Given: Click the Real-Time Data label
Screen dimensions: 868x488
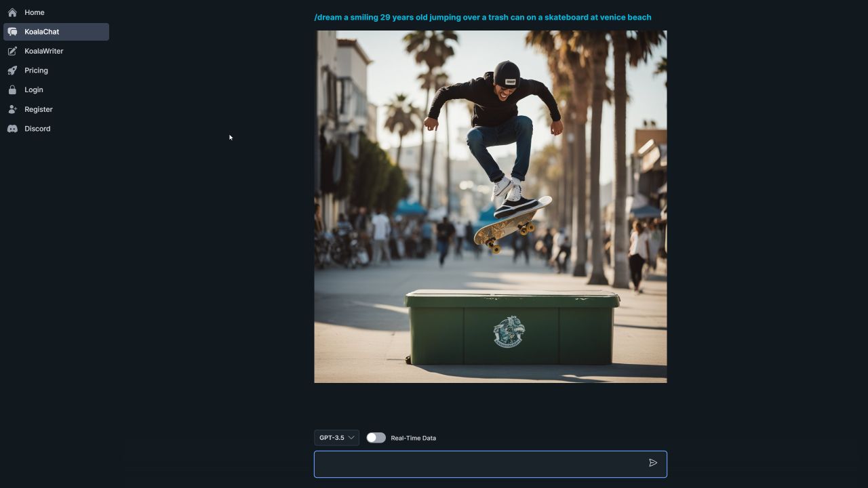Looking at the screenshot, I should [x=414, y=438].
